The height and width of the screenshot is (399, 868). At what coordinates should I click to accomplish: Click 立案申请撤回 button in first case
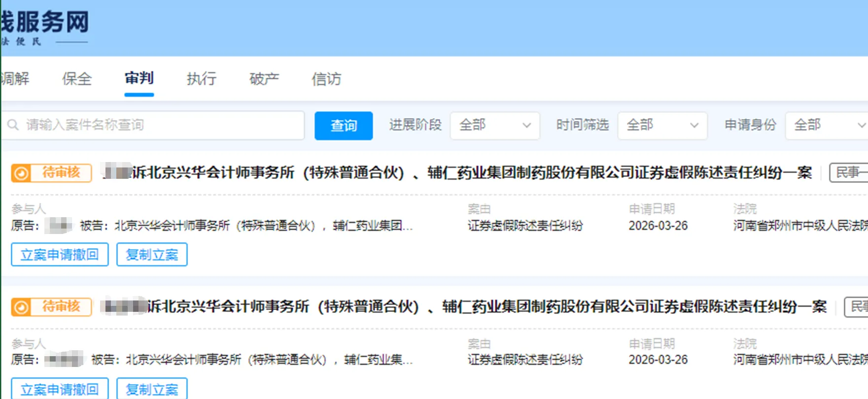click(60, 255)
